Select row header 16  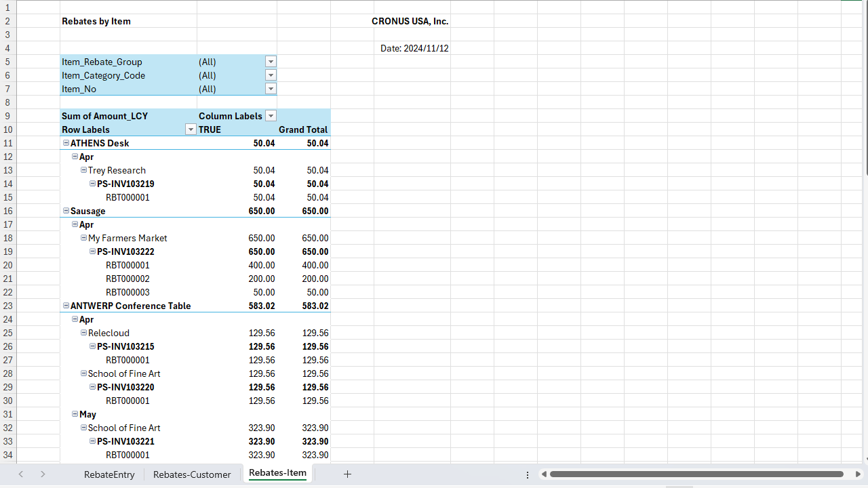(8, 211)
